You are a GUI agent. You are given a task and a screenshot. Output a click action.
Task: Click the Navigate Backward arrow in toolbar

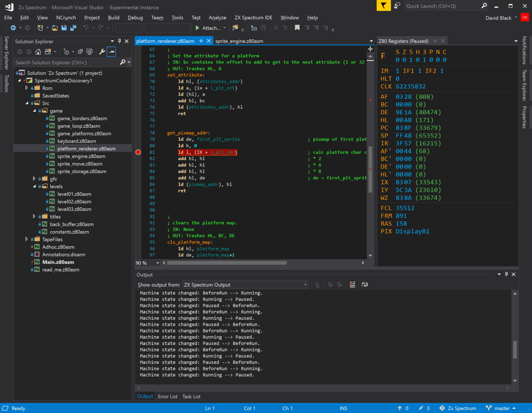(x=13, y=28)
